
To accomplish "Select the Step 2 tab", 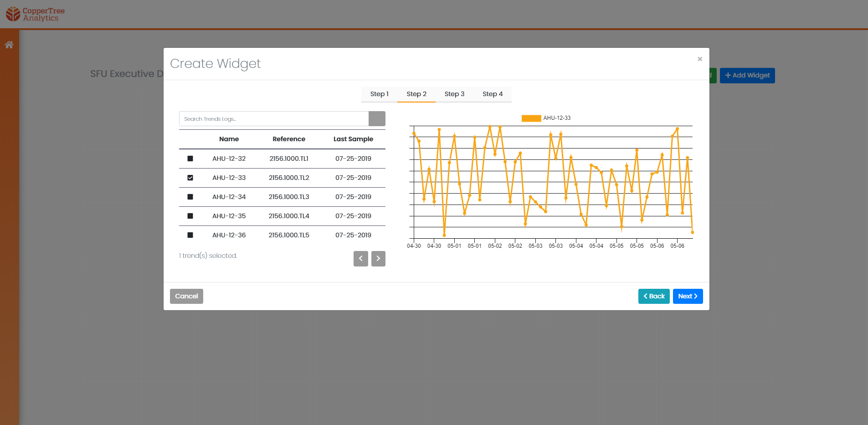I will point(416,94).
